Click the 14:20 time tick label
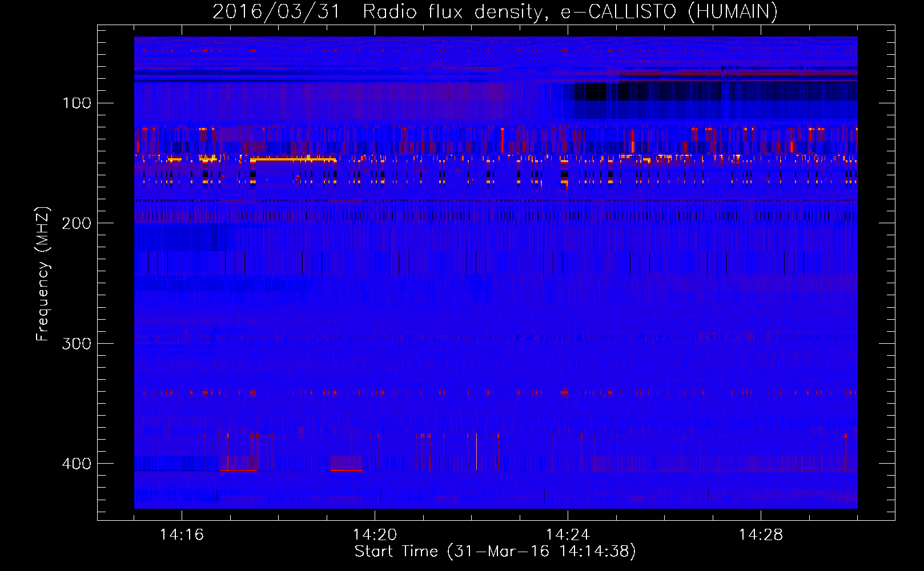Image resolution: width=924 pixels, height=571 pixels. click(x=375, y=535)
